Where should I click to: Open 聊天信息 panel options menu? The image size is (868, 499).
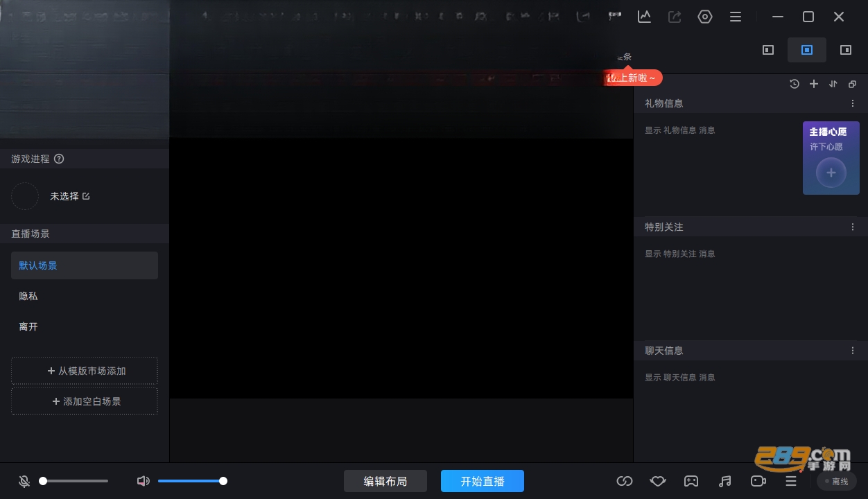pyautogui.click(x=853, y=351)
